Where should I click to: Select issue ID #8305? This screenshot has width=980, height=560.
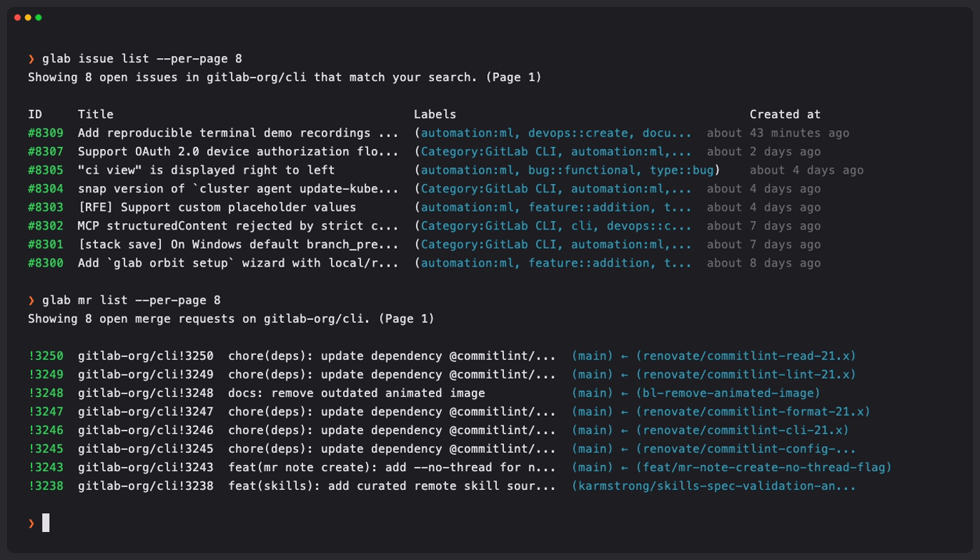click(45, 170)
